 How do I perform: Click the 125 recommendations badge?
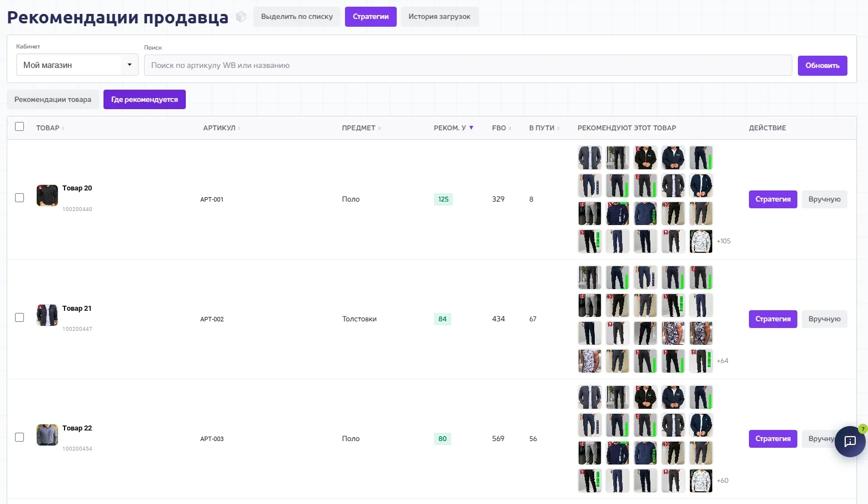443,199
